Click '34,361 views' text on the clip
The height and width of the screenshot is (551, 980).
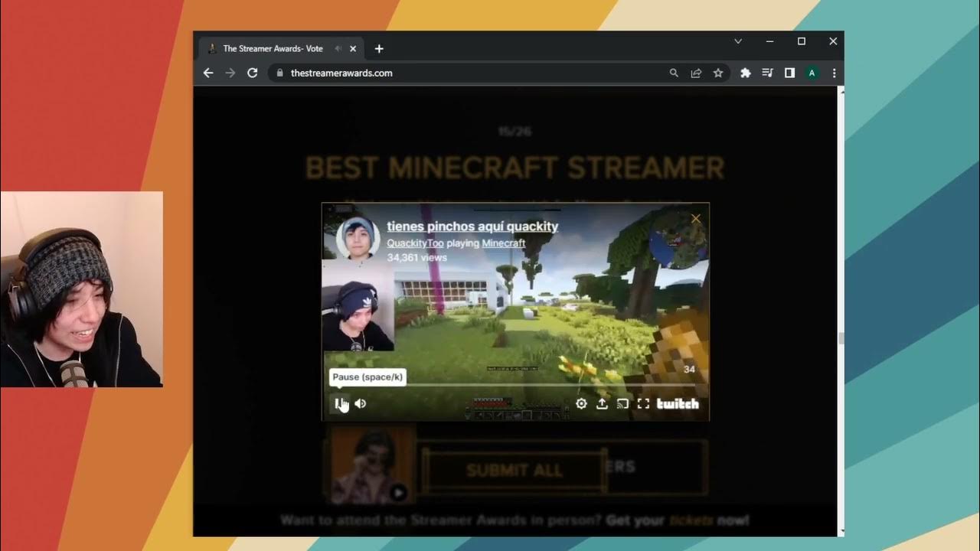[416, 258]
